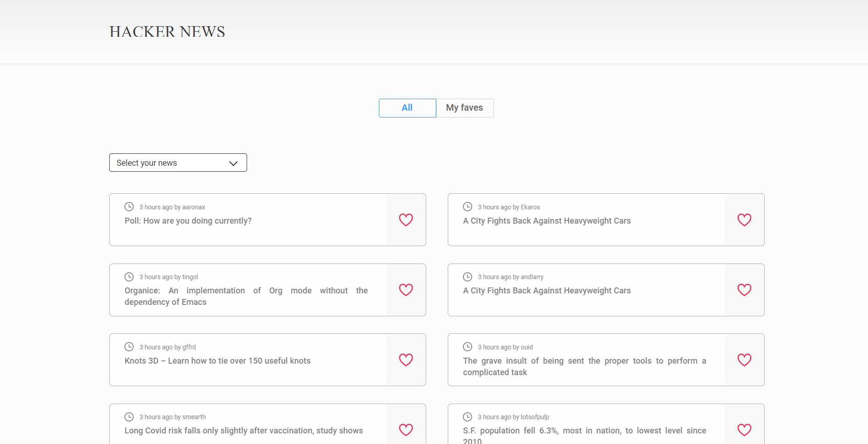Open the Heavyweight Cars title posted by andlarry
Image resolution: width=868 pixels, height=444 pixels.
click(547, 291)
